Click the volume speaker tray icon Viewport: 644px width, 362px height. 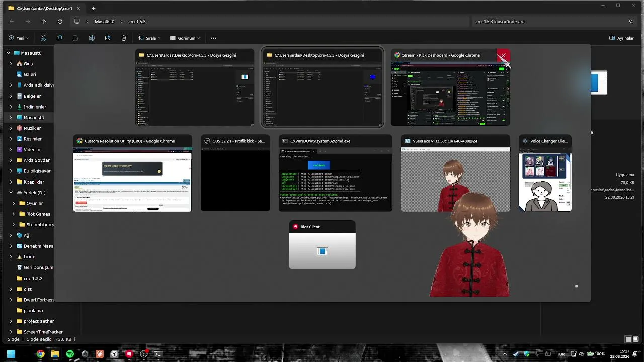pos(581,354)
